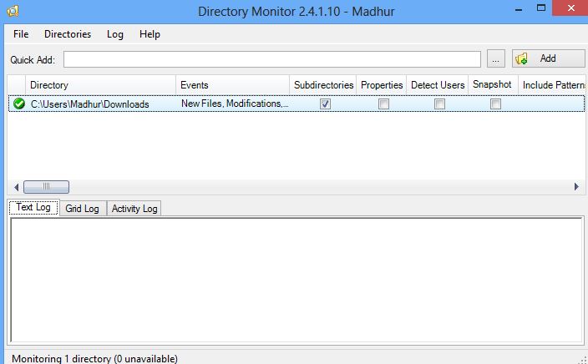Click inside the Text Log output area

pyautogui.click(x=297, y=280)
